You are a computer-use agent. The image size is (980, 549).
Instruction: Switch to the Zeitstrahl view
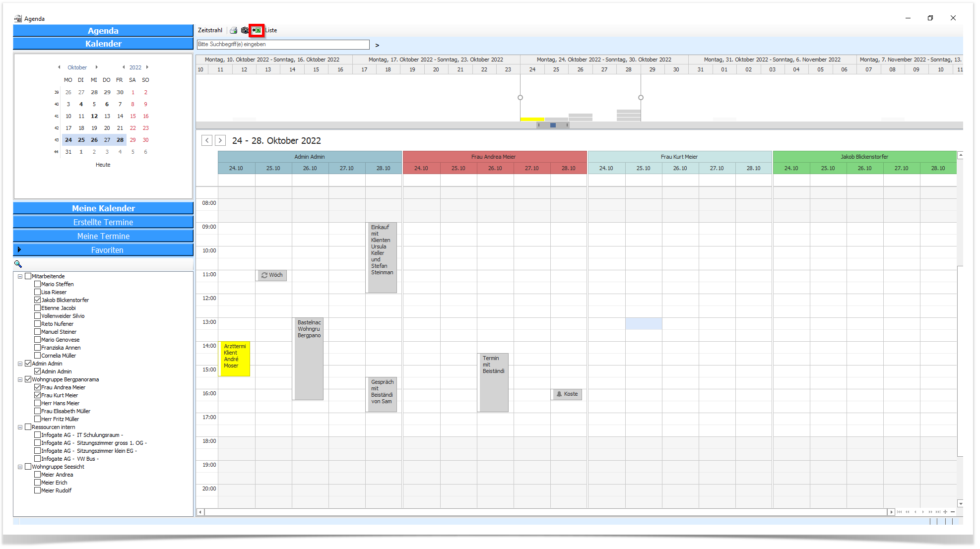(210, 30)
